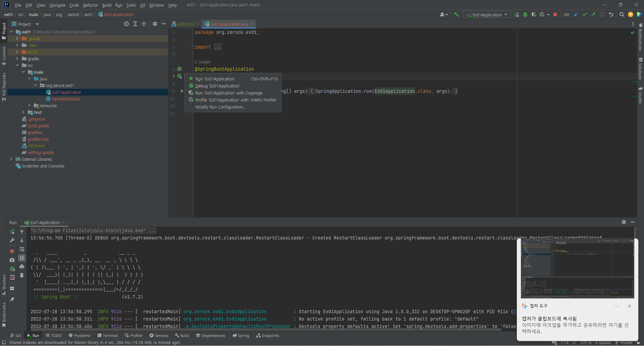Click the master branch status bar widget

tap(624, 343)
